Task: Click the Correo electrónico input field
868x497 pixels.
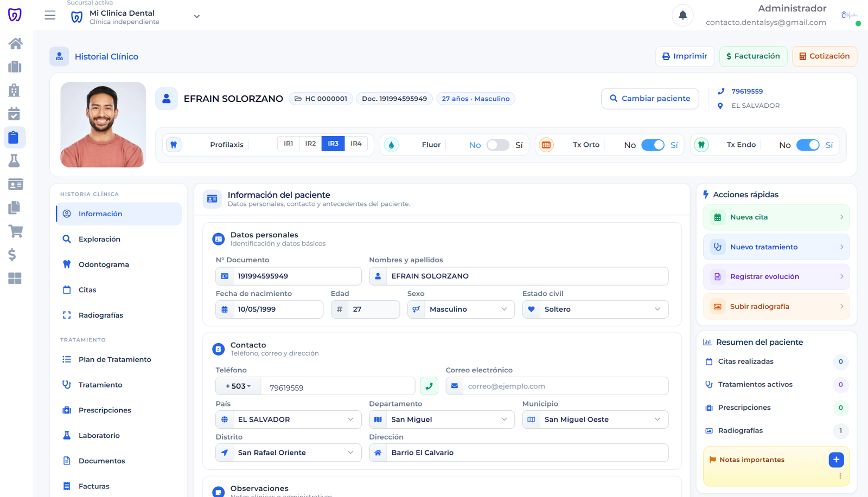Action: coord(557,386)
